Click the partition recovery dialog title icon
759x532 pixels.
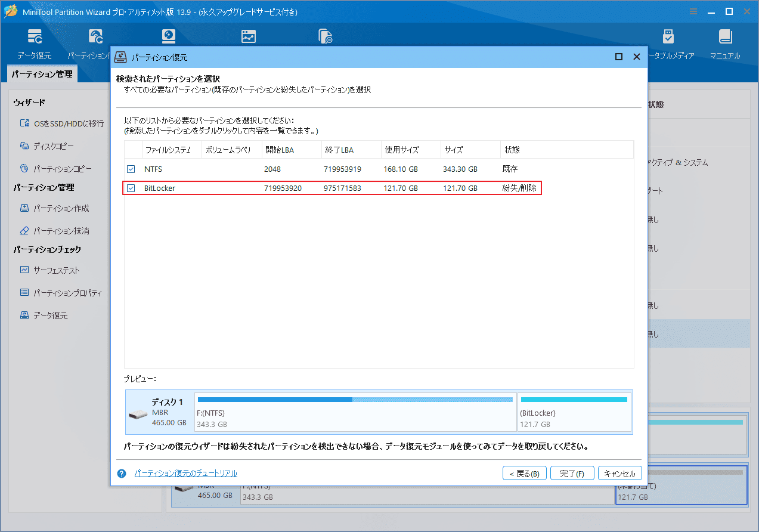click(x=121, y=57)
